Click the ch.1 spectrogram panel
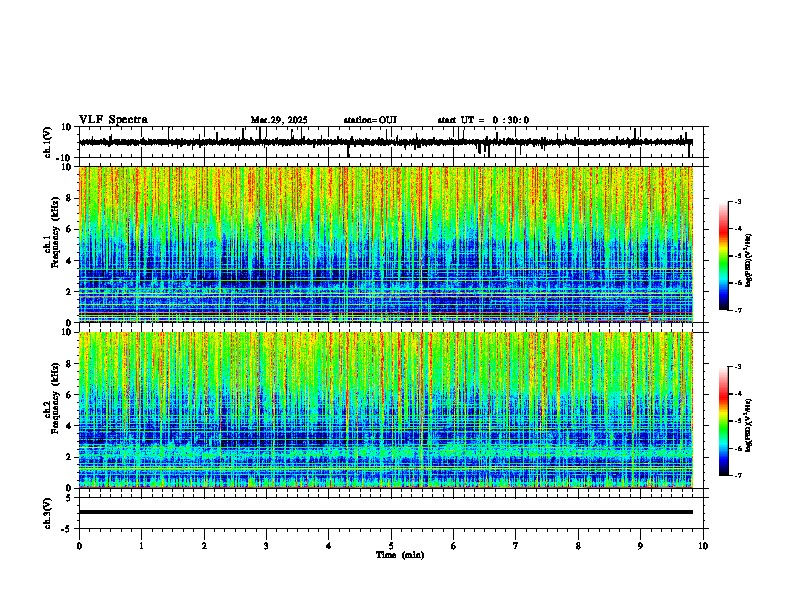The height and width of the screenshot is (612, 792). (386, 244)
